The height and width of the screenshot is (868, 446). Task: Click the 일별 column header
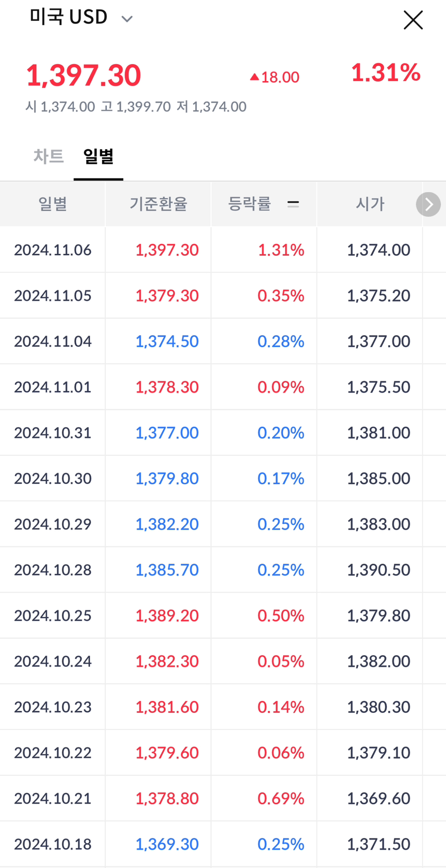coord(52,204)
